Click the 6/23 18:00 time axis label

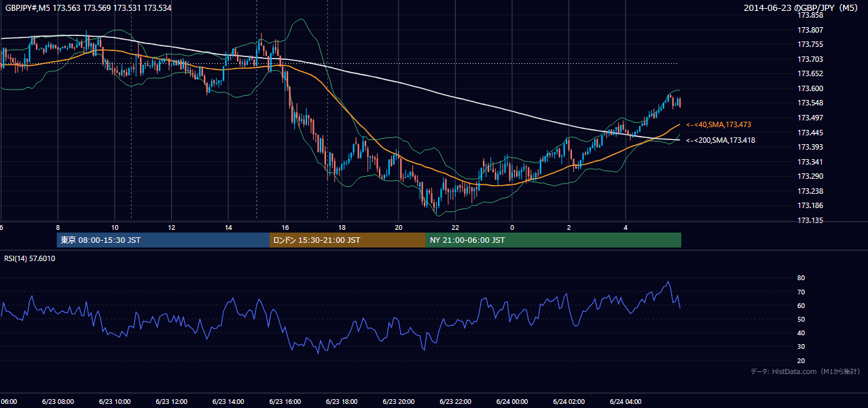342,402
